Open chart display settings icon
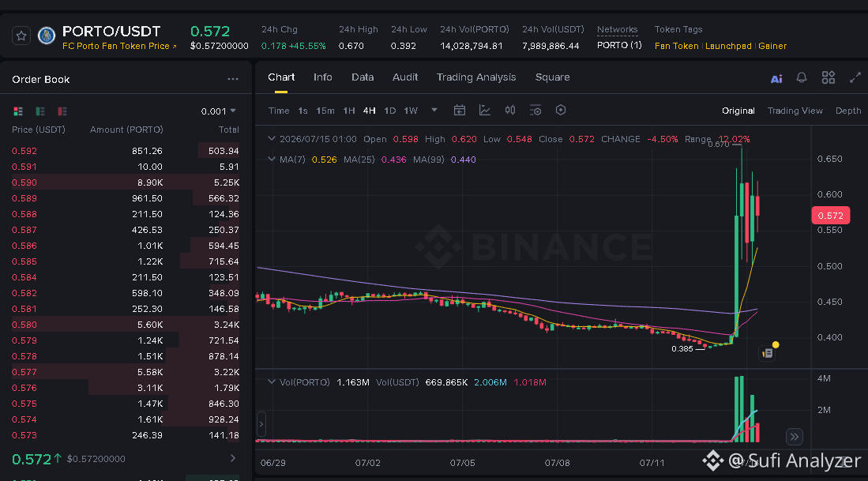 click(535, 110)
